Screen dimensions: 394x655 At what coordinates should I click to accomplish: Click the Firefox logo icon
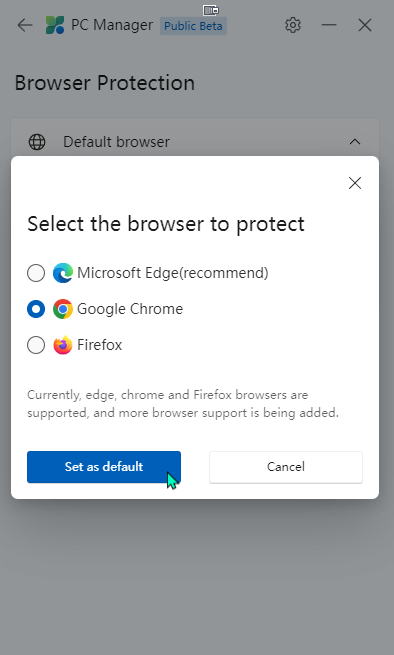63,345
